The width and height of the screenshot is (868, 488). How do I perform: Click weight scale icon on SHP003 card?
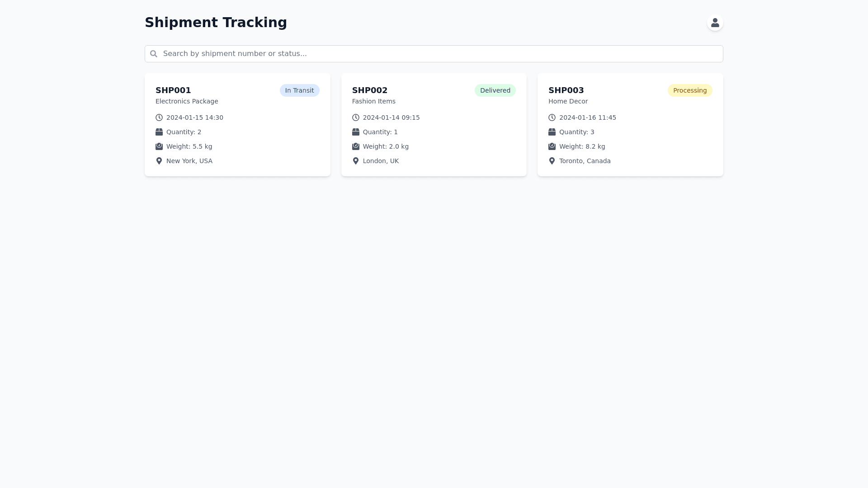pos(552,146)
